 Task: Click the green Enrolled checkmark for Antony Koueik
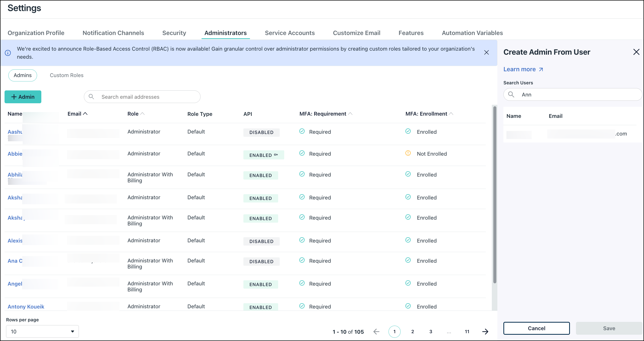tap(408, 306)
